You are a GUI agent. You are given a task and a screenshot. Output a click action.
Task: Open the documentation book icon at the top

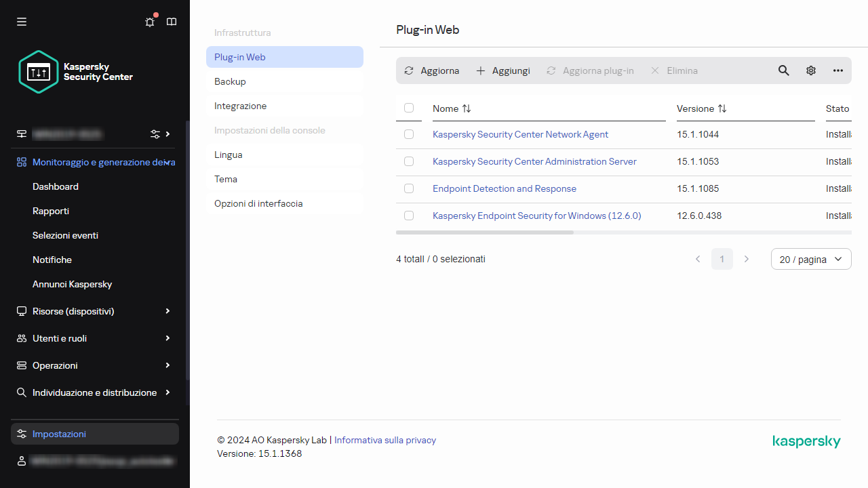[171, 22]
